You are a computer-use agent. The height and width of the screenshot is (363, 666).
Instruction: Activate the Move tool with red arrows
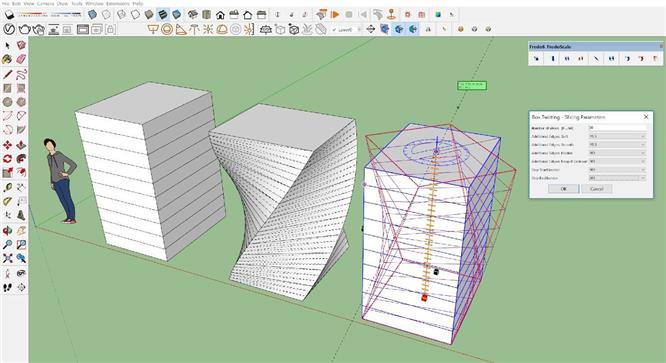pos(7,145)
